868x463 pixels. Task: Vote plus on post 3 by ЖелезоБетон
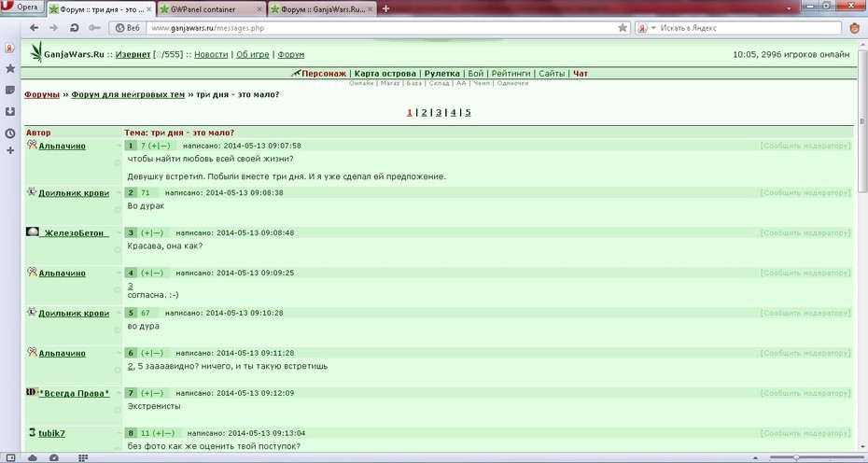[147, 233]
